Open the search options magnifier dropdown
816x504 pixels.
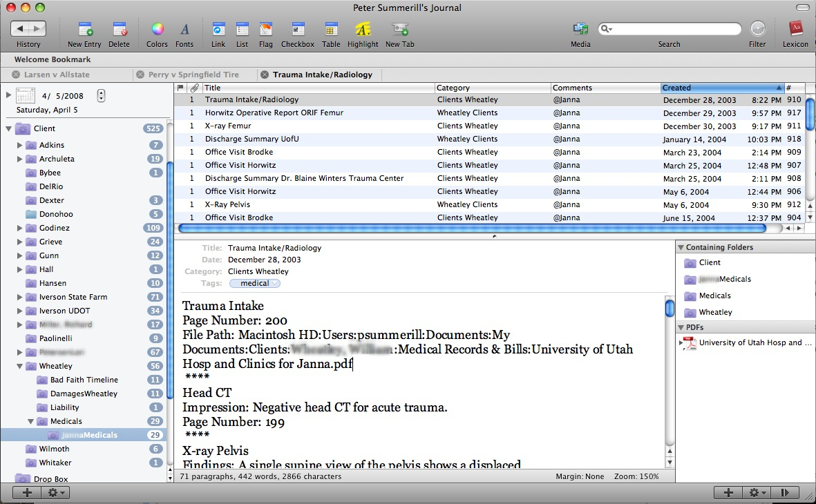pos(607,29)
